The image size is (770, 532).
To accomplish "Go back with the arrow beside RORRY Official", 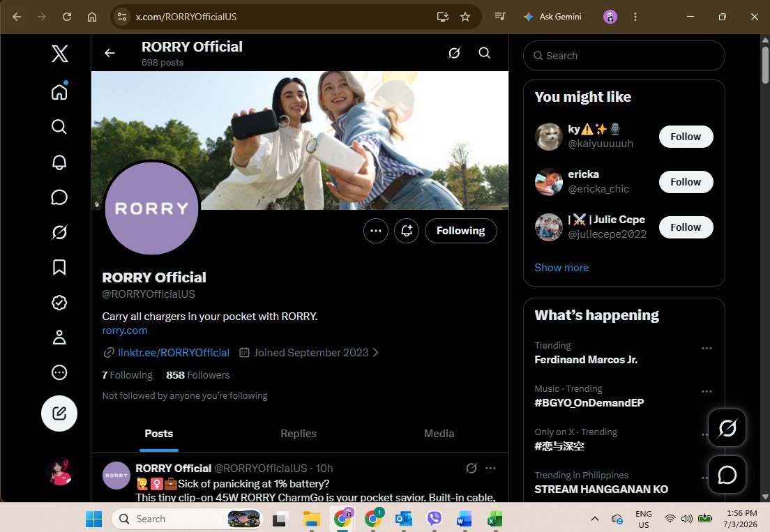I will [110, 53].
